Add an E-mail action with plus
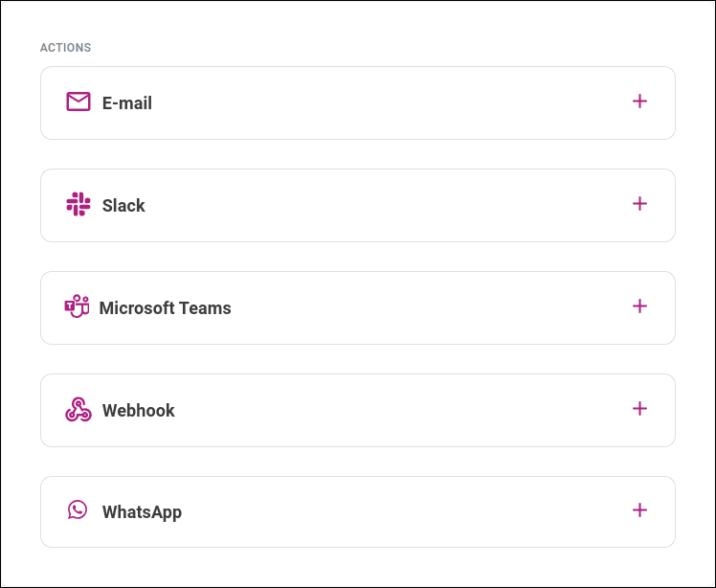Image resolution: width=716 pixels, height=588 pixels. point(640,102)
